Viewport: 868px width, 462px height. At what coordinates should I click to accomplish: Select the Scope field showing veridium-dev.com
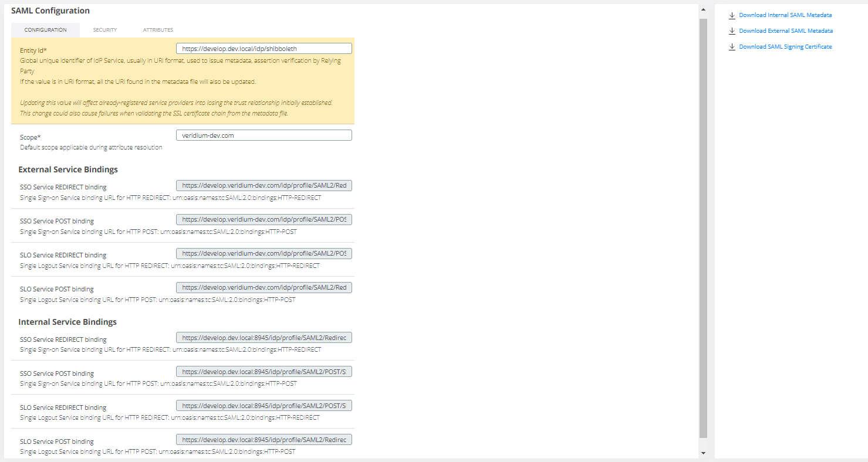tap(264, 135)
